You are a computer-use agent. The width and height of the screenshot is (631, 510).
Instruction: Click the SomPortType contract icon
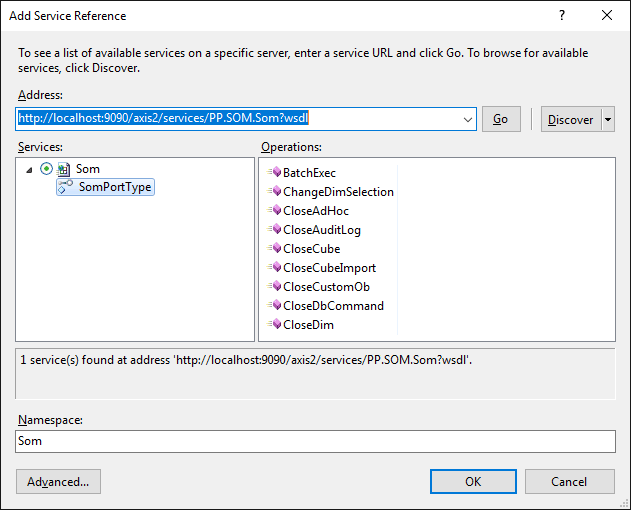pyautogui.click(x=66, y=187)
